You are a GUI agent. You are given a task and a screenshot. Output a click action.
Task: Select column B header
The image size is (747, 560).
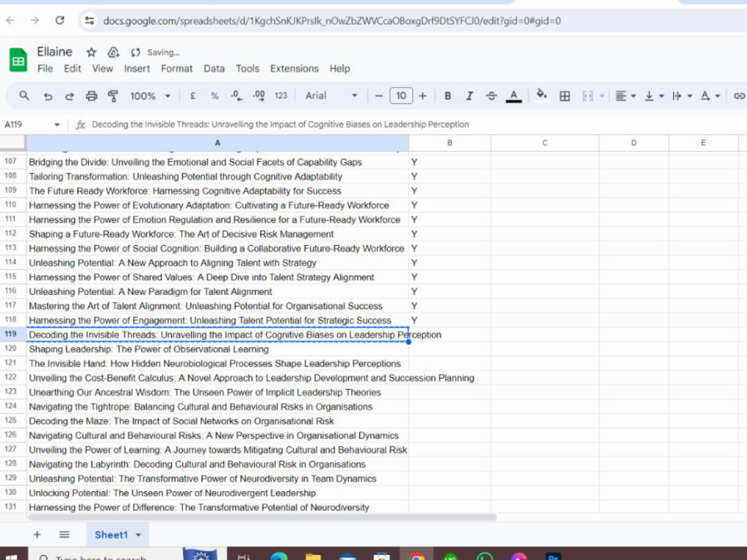(x=449, y=143)
